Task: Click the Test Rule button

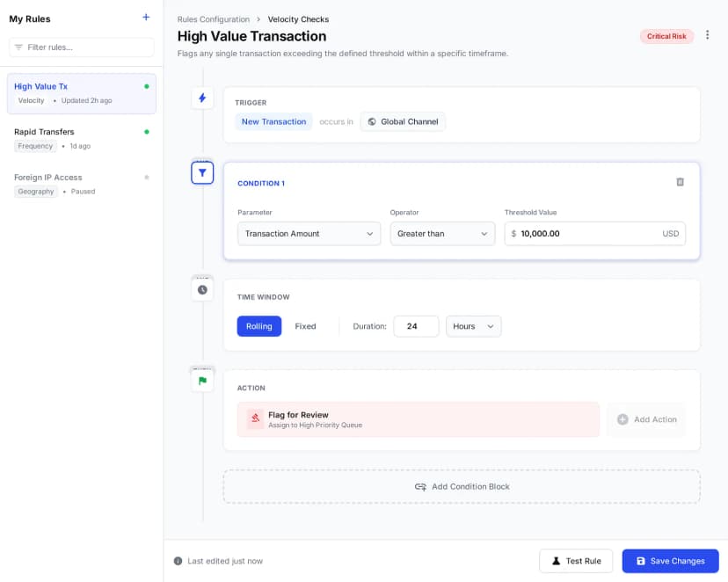Action: (576, 561)
